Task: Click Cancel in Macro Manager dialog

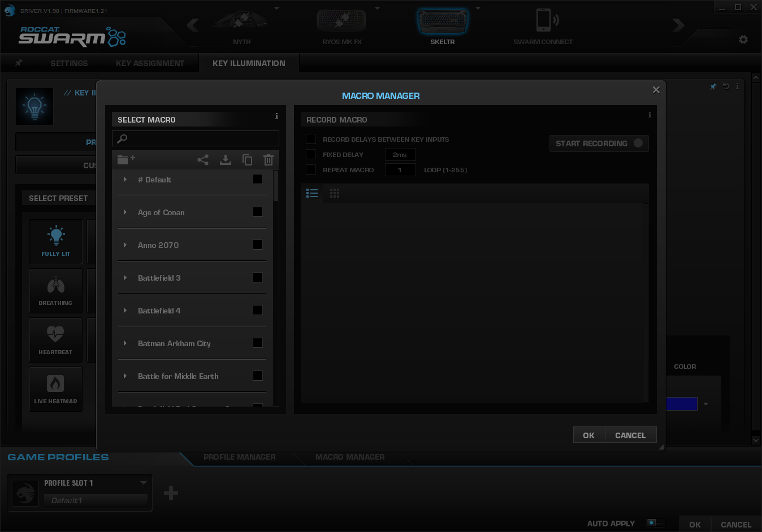Action: [x=630, y=435]
